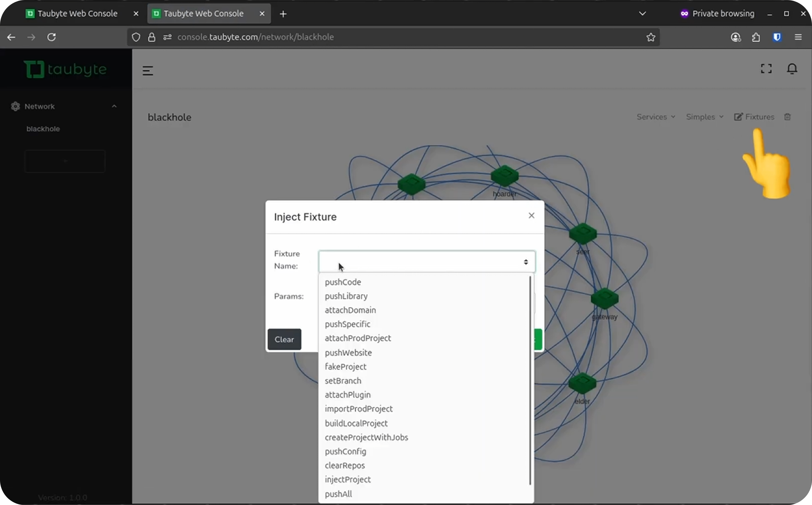Click the trash icon next to Fixtures
The image size is (812, 505).
(x=787, y=117)
